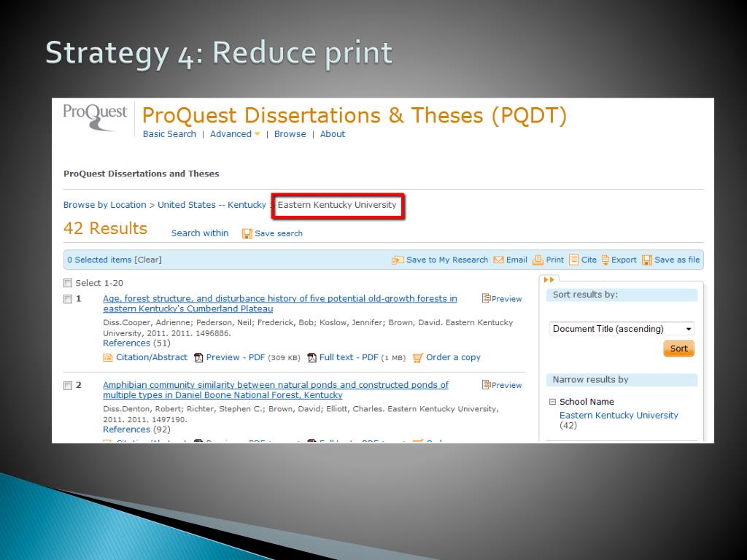Click the Eastern Kentucky University breadcrumb text
Screen dimensions: 747x560
point(337,205)
